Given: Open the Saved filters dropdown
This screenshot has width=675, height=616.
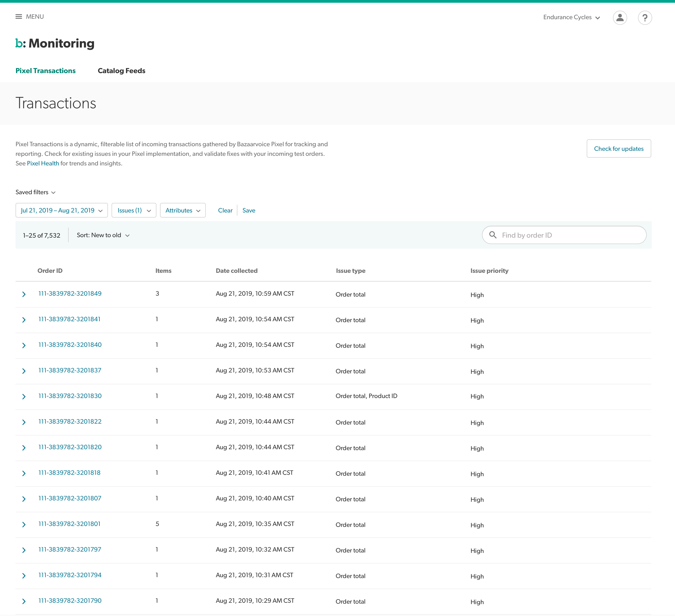Looking at the screenshot, I should coord(35,192).
